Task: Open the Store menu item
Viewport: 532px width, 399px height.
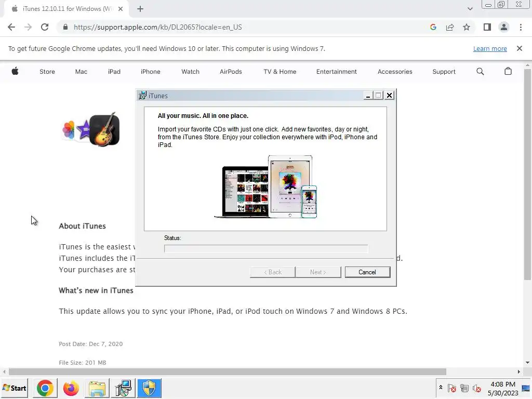Action: coord(47,72)
